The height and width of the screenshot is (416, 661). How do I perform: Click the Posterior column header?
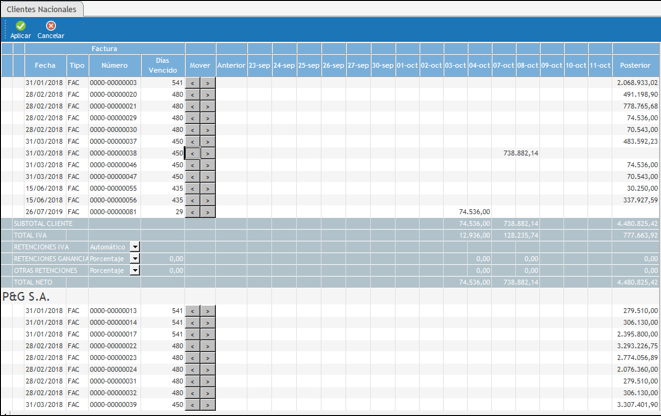(x=635, y=64)
